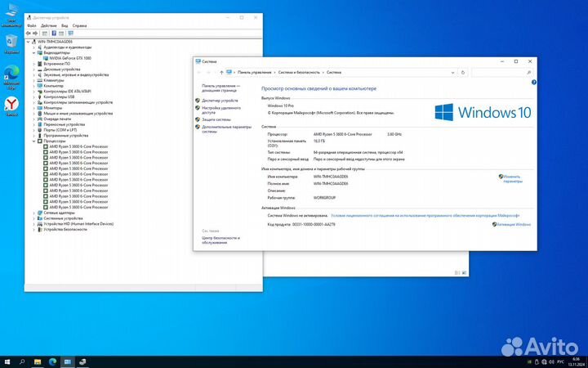
Task: Open the Файл menu in Device Manager
Action: [31, 25]
